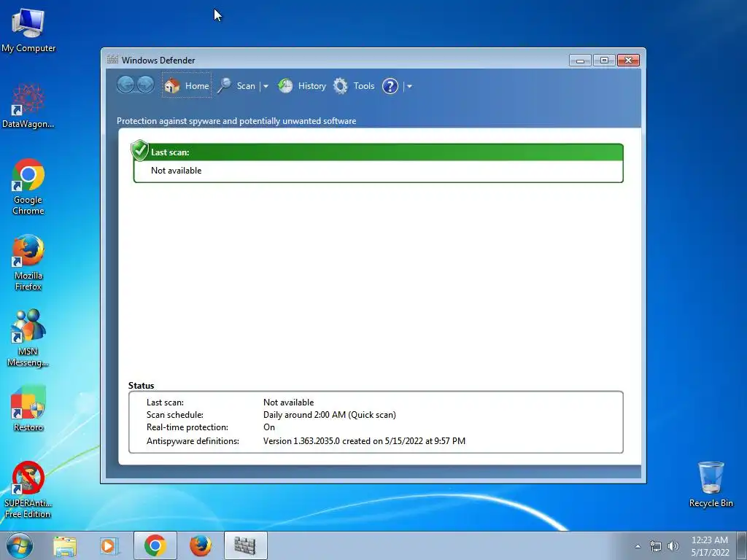Click the volume speaker tray icon

coord(673,546)
